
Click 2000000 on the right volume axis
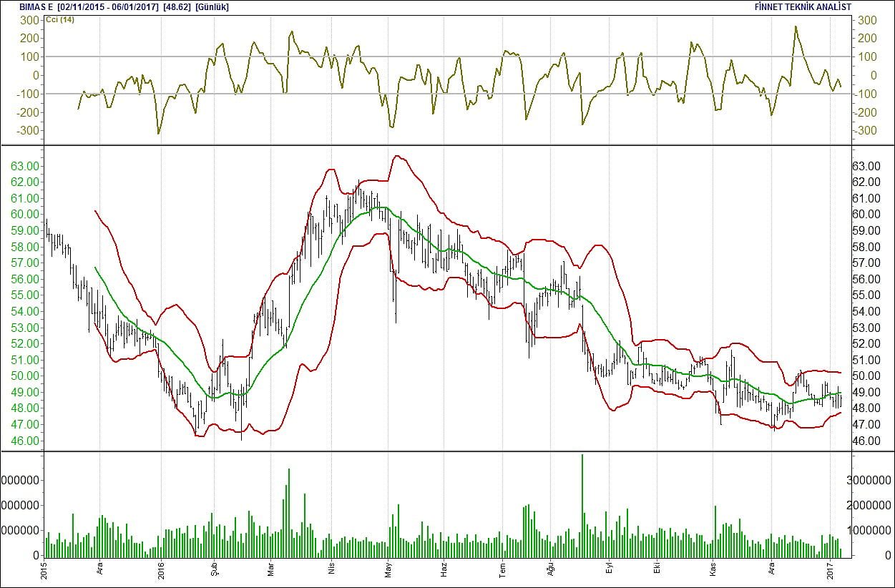pyautogui.click(x=870, y=504)
